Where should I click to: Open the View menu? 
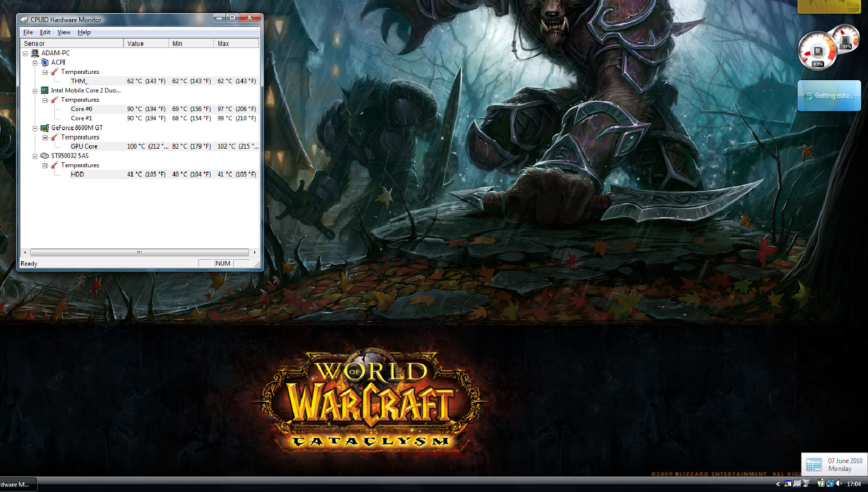pyautogui.click(x=64, y=32)
